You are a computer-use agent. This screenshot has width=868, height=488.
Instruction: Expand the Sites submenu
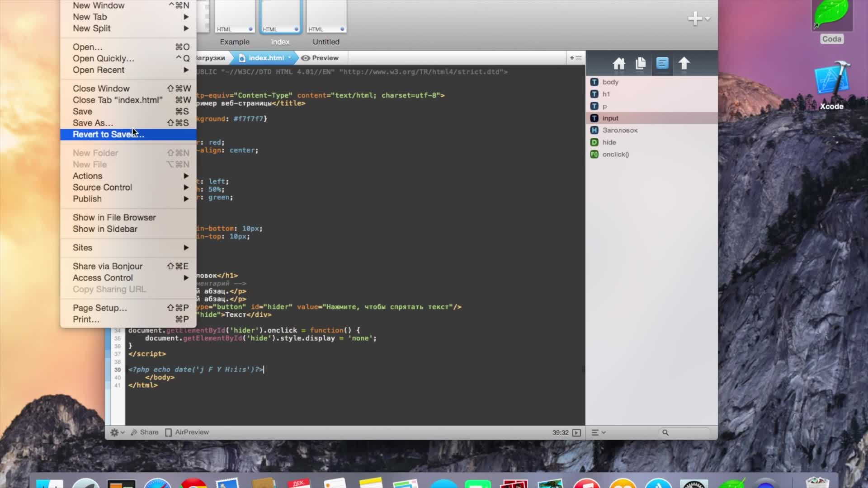point(128,248)
